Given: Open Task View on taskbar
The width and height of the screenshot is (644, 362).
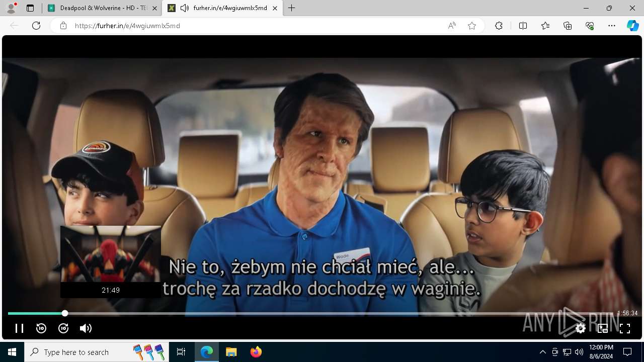Looking at the screenshot, I should [x=181, y=352].
